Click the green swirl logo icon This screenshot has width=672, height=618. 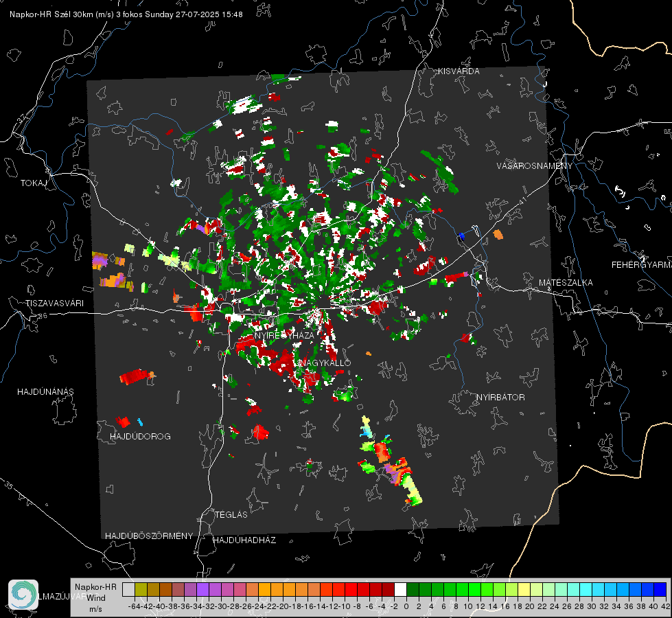23,595
